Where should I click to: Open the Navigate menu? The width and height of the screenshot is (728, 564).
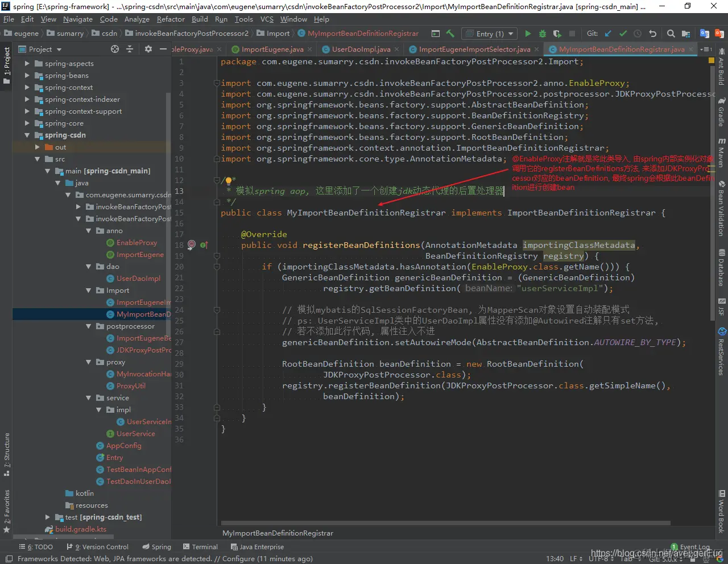[78, 19]
